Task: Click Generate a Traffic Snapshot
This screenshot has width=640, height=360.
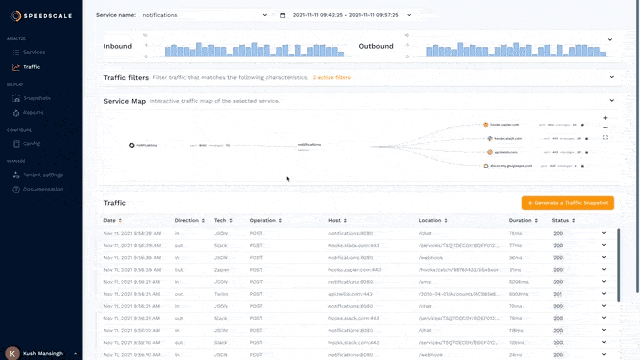Action: click(568, 203)
